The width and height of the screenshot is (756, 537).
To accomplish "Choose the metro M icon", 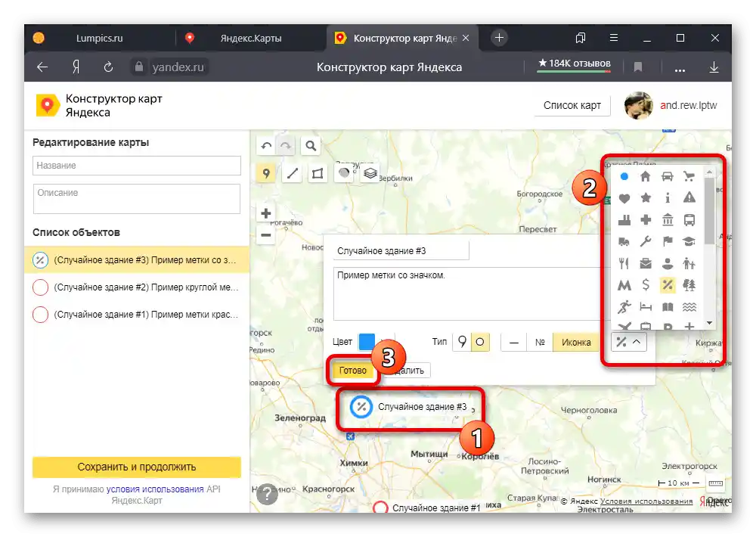I will tap(624, 285).
